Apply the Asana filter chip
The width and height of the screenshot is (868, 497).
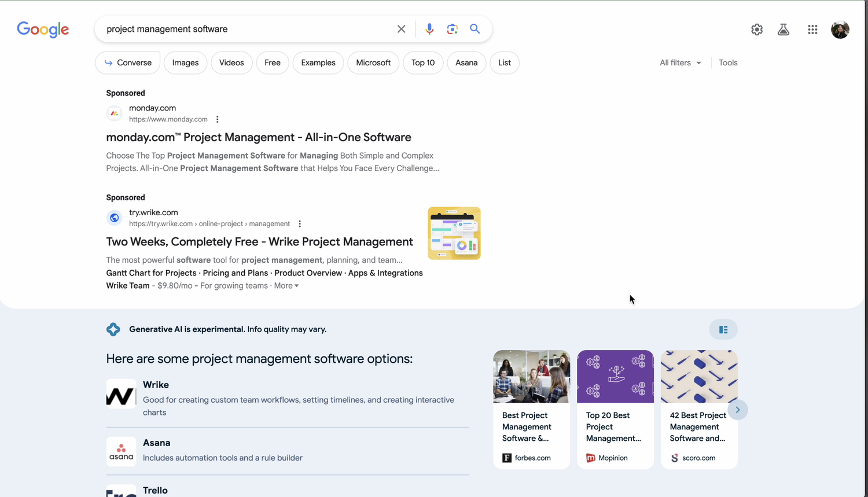pos(466,62)
